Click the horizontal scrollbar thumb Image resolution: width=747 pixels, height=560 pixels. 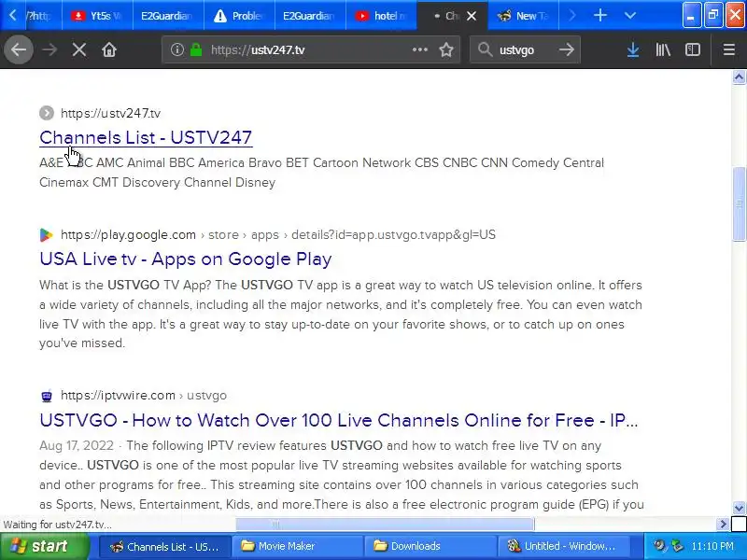[385, 525]
